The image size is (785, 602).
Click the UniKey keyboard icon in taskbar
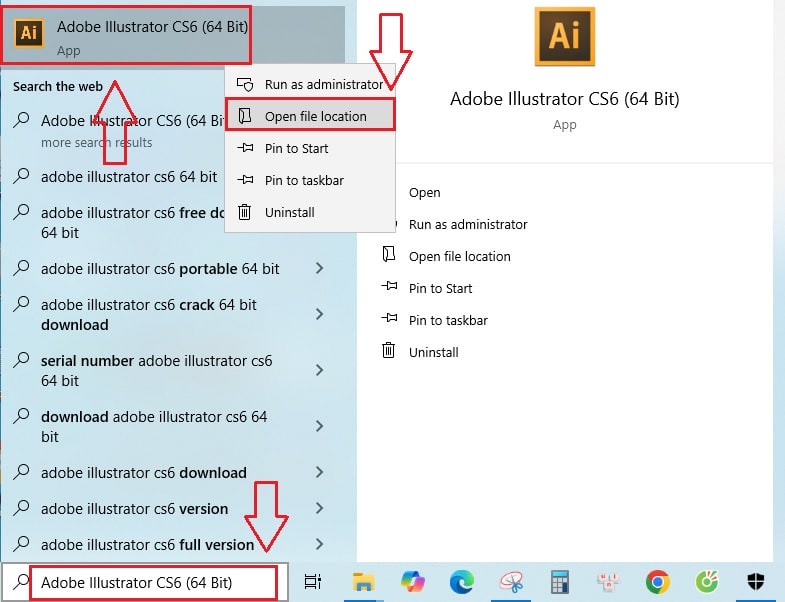pyautogui.click(x=608, y=582)
